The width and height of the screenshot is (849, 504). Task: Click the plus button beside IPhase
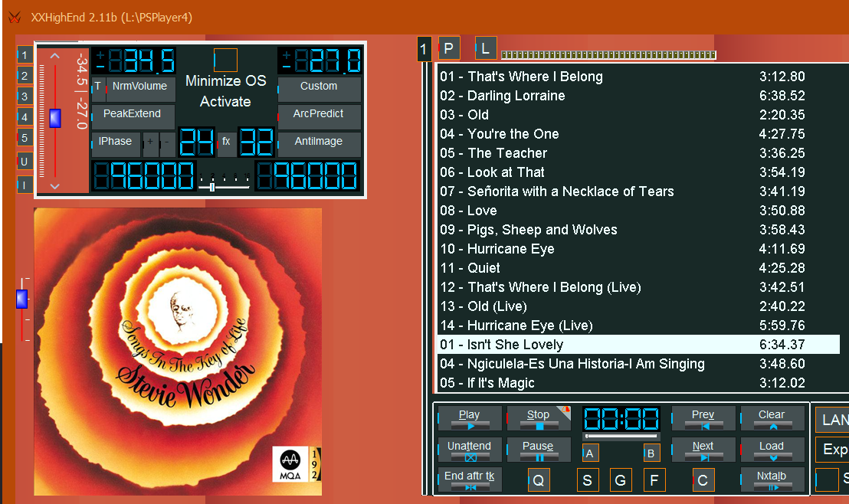point(150,144)
